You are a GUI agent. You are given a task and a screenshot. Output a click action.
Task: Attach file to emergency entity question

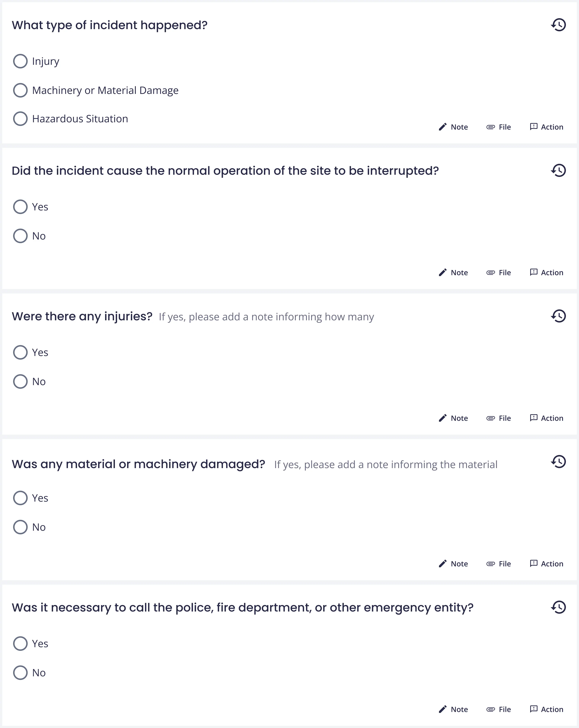click(x=498, y=709)
